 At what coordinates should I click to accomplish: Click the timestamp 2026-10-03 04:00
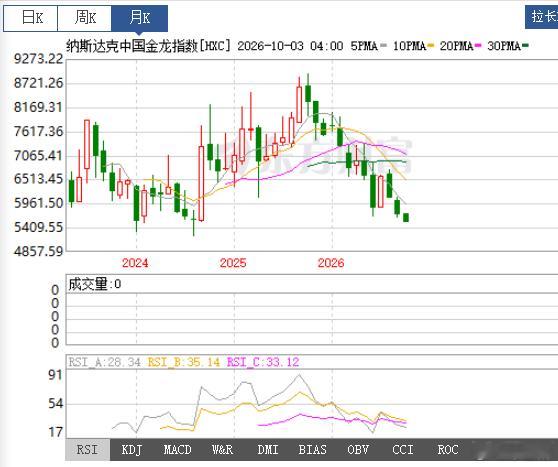tap(290, 46)
